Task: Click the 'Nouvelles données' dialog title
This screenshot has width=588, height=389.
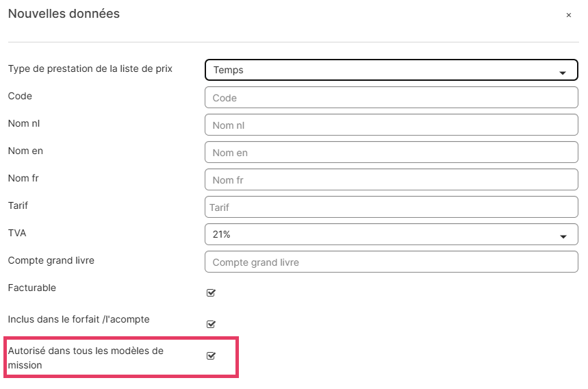Action: pos(64,14)
